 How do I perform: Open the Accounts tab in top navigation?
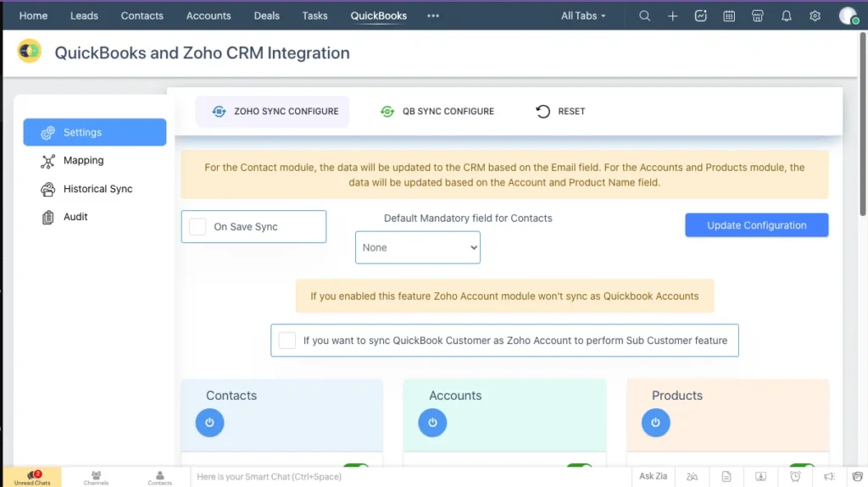209,16
